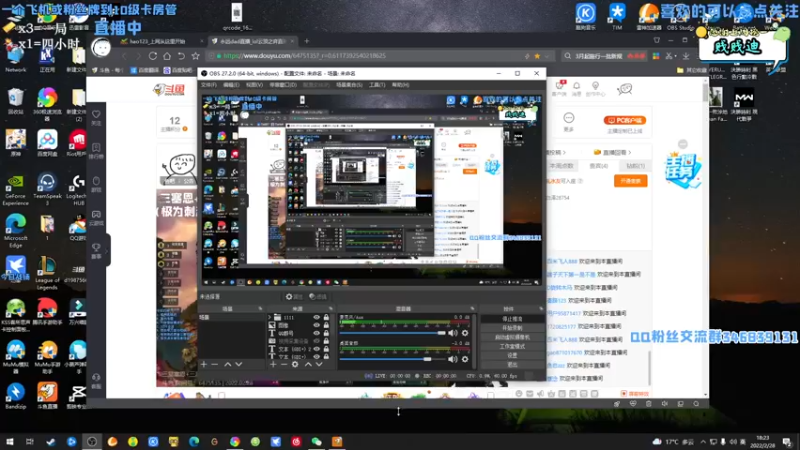
Task: Open OBS Docks menu (停靠窗口)
Action: pyautogui.click(x=283, y=85)
